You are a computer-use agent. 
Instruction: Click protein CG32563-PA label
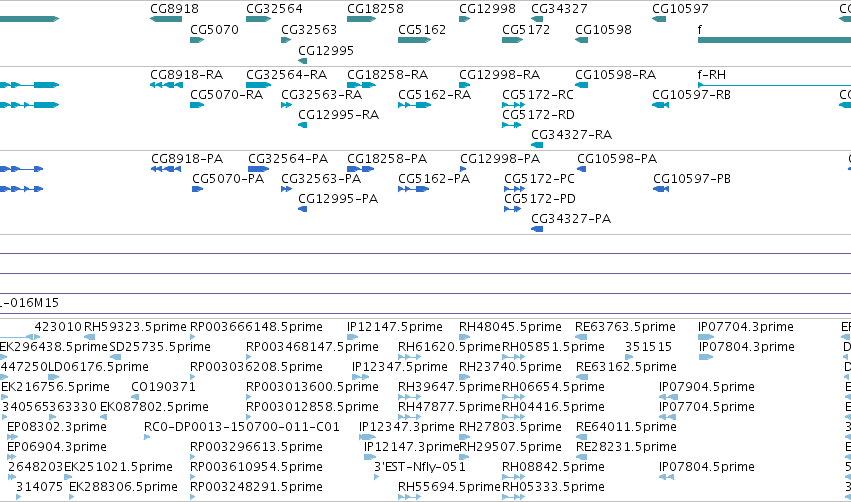point(321,179)
